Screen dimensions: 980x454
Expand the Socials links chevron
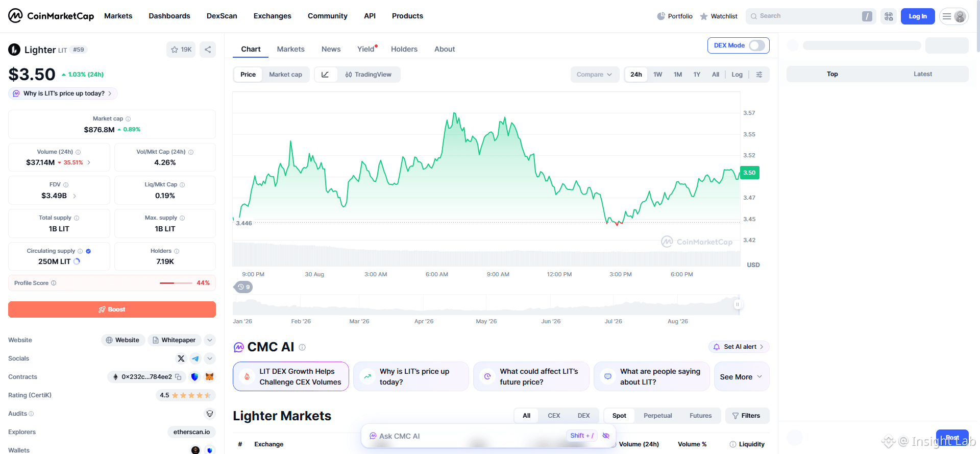tap(210, 359)
